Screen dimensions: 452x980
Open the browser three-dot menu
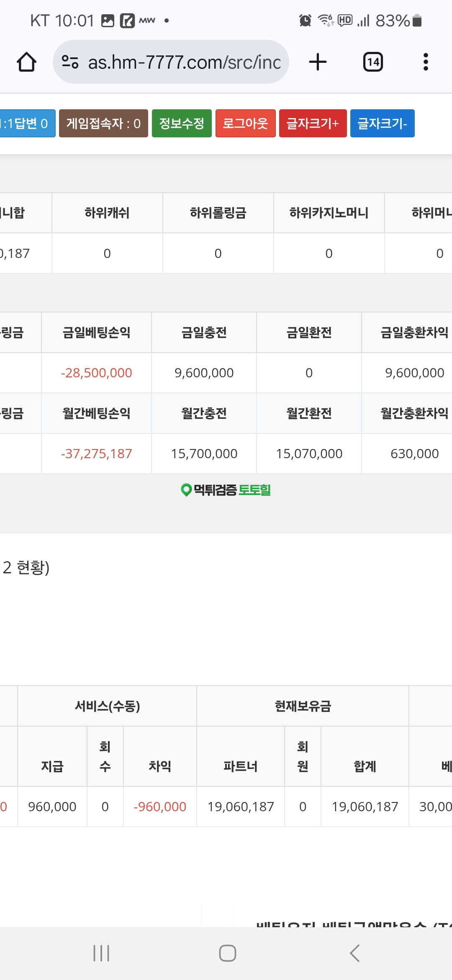click(426, 62)
